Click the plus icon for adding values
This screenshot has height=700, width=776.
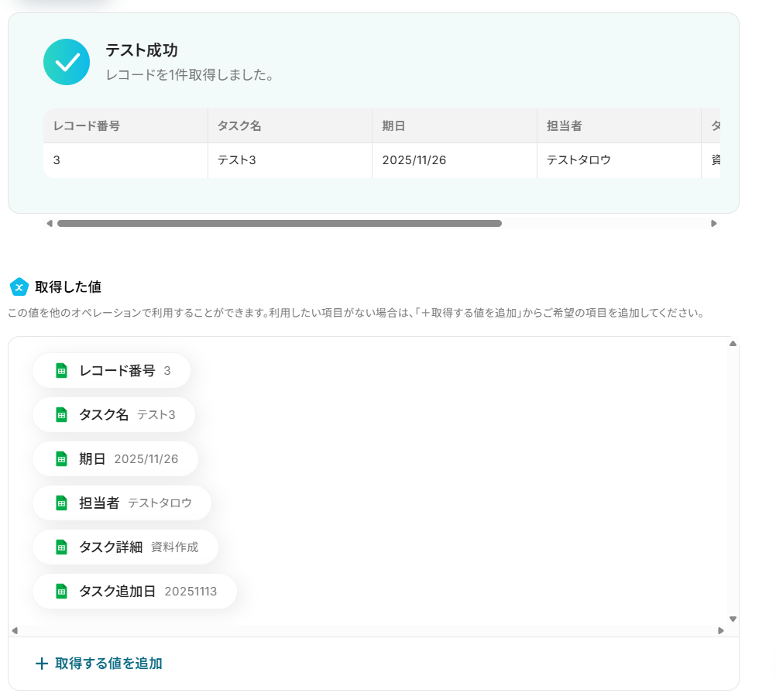42,664
